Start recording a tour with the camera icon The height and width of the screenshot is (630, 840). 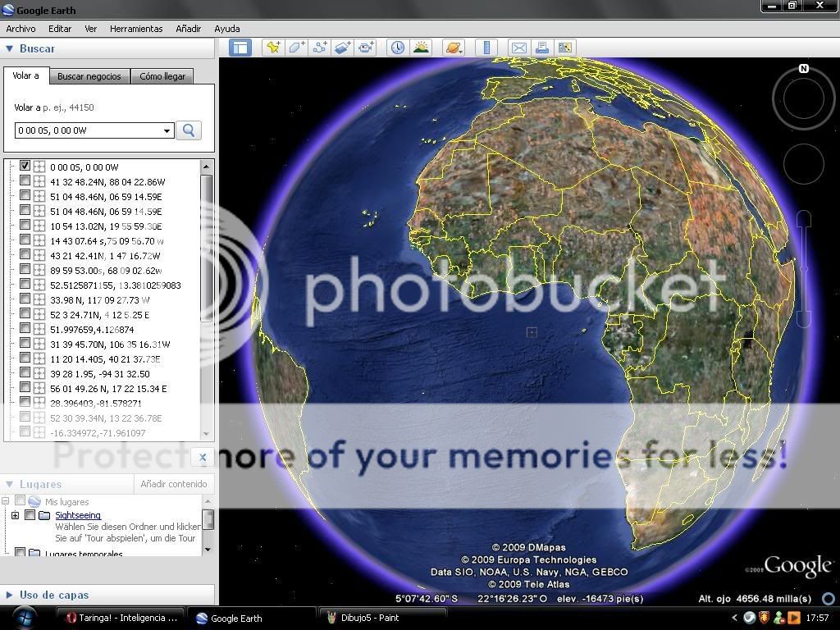tap(367, 48)
